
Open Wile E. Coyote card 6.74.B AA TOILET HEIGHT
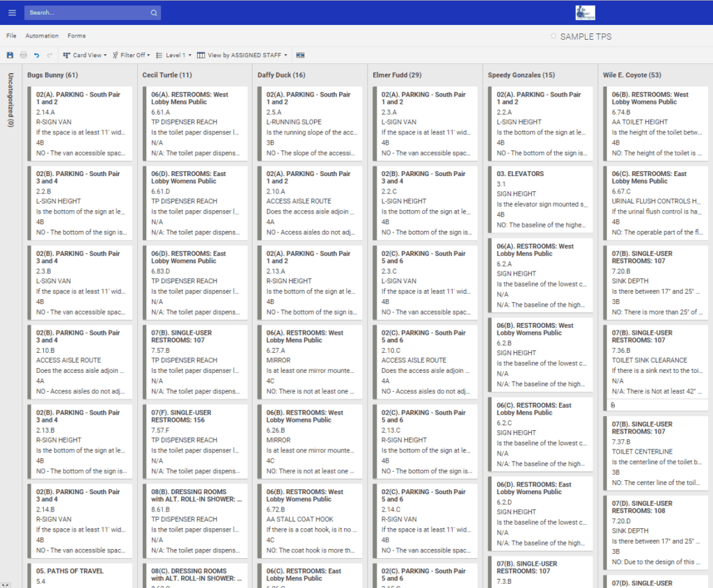point(656,124)
